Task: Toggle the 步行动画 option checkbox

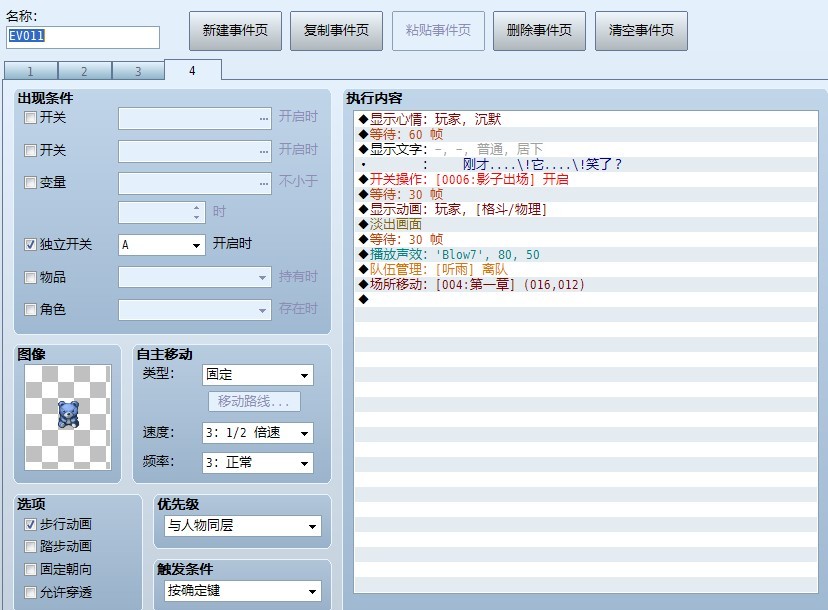Action: tap(31, 524)
